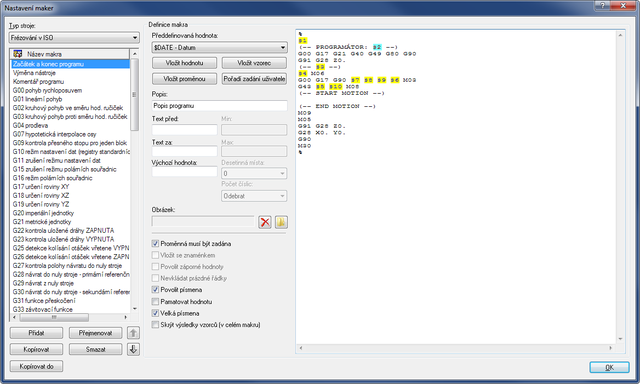Screen dimensions: 640x384
Task: Click the help question mark in title bar
Action: (602, 5)
